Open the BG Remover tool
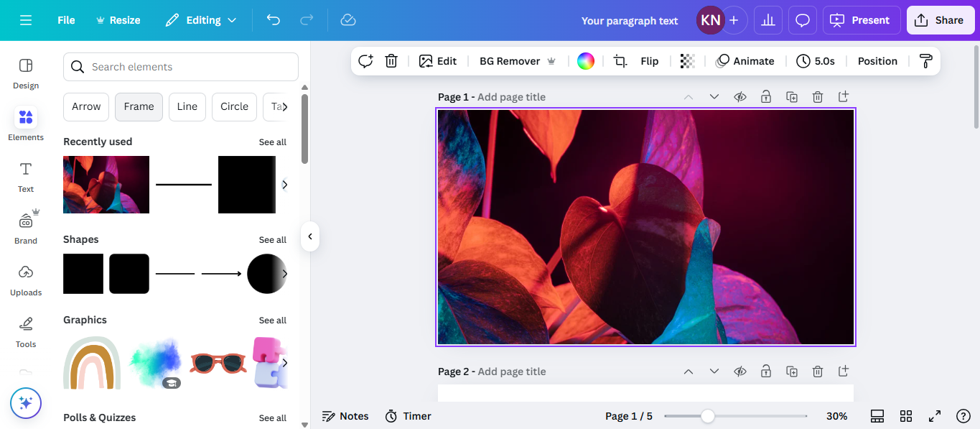Screen dimensions: 980x429 [x=510, y=60]
